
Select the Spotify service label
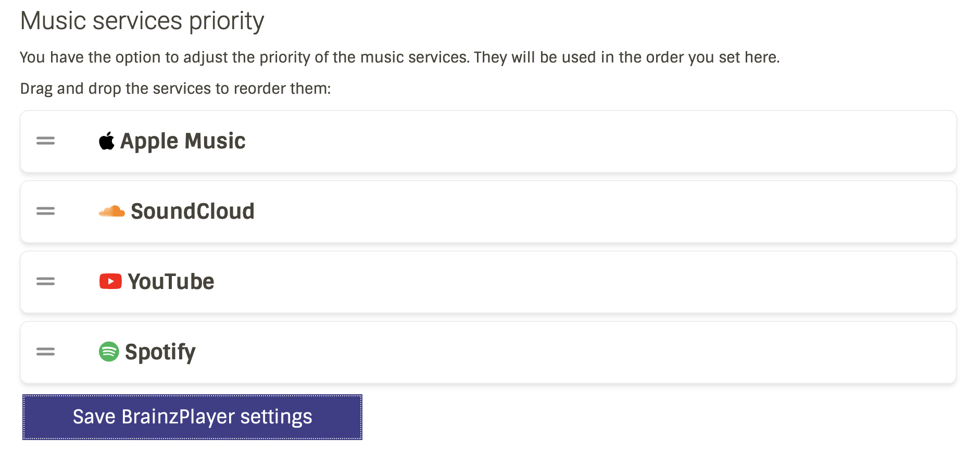pos(160,353)
